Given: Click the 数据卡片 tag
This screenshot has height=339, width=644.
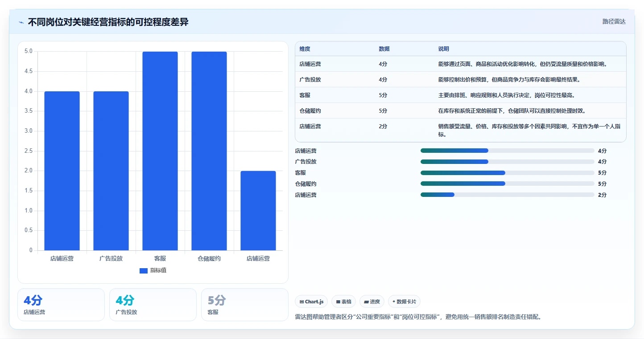Looking at the screenshot, I should pyautogui.click(x=405, y=302).
